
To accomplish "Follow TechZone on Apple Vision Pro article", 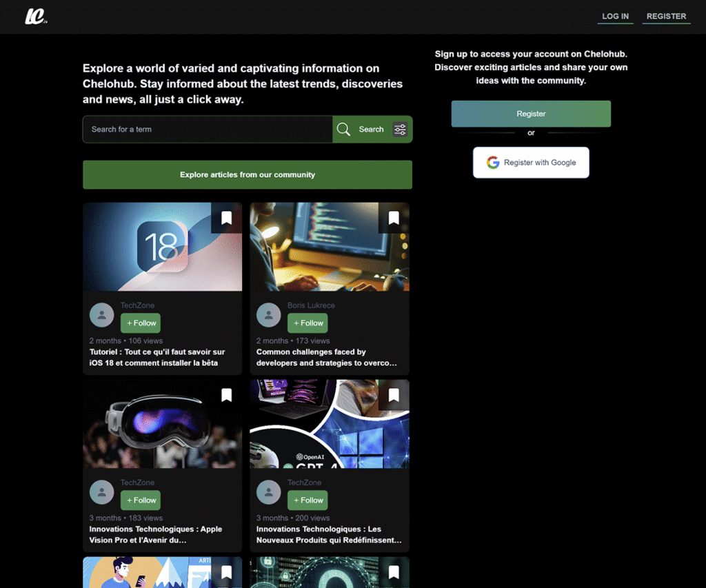I will click(141, 500).
